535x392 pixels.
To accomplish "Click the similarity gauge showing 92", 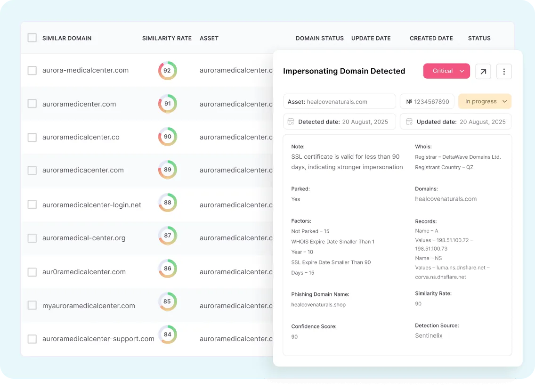I will [167, 71].
